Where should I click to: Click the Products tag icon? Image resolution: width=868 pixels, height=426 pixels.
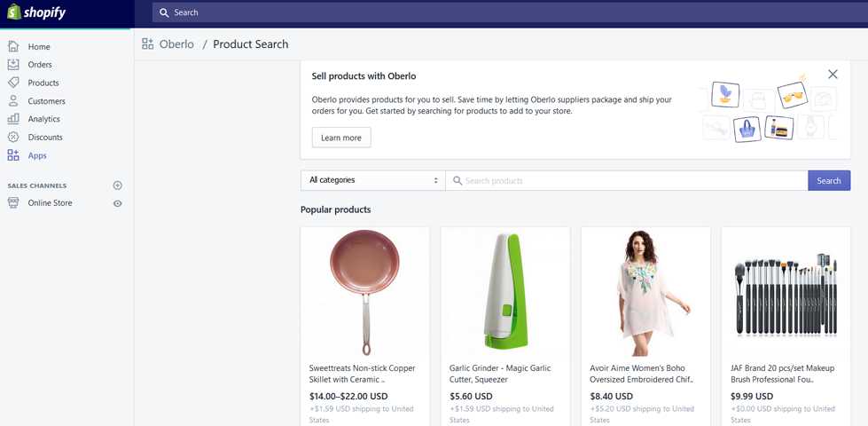point(13,83)
